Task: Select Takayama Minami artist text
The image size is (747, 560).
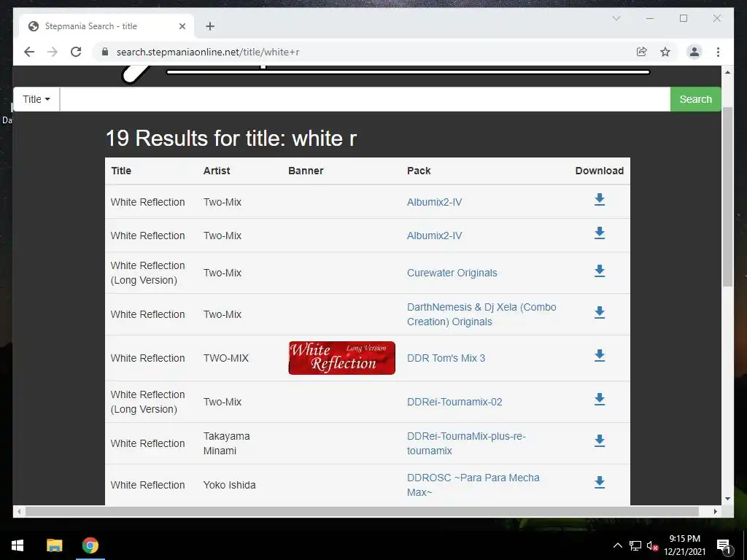Action: tap(226, 443)
